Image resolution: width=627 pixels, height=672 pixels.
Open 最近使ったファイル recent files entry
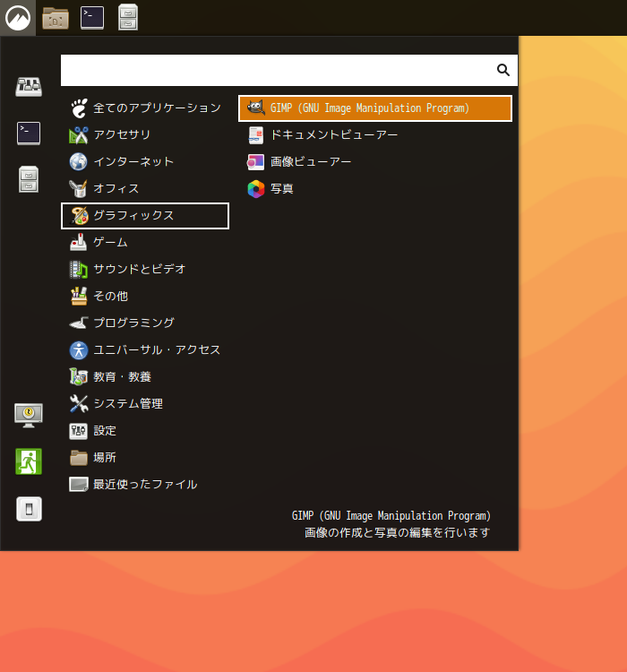[145, 485]
